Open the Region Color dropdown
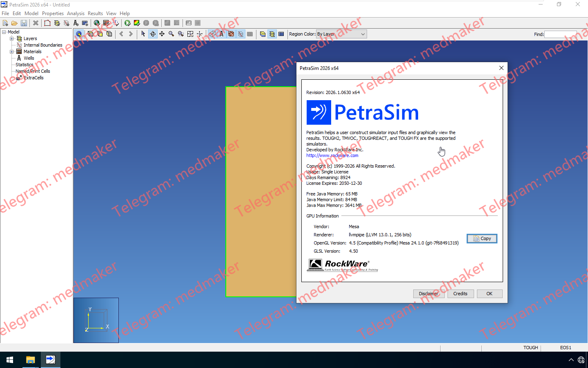The height and width of the screenshot is (368, 588). pyautogui.click(x=341, y=34)
